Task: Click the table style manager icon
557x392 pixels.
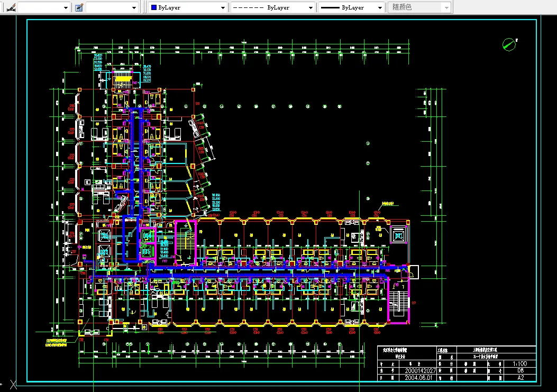Action: (x=79, y=7)
